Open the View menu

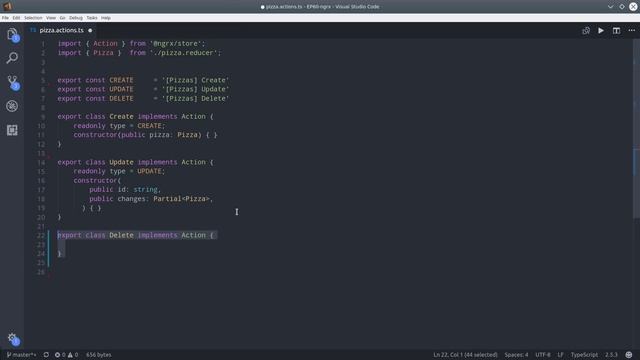click(x=51, y=18)
